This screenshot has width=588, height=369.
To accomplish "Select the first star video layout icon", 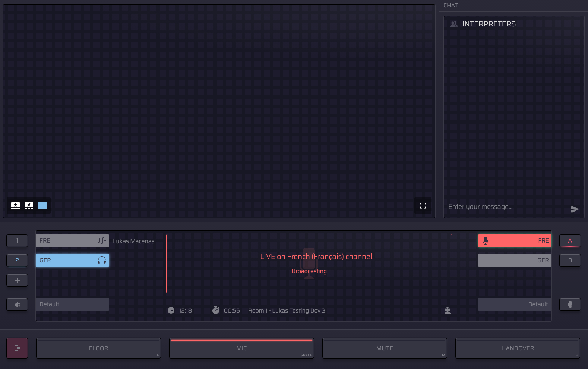I will click(x=15, y=206).
